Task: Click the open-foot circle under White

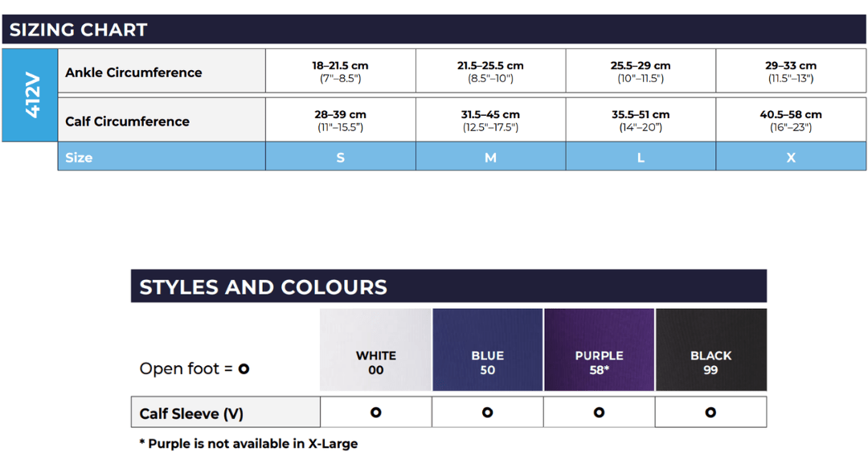Action: point(375,413)
